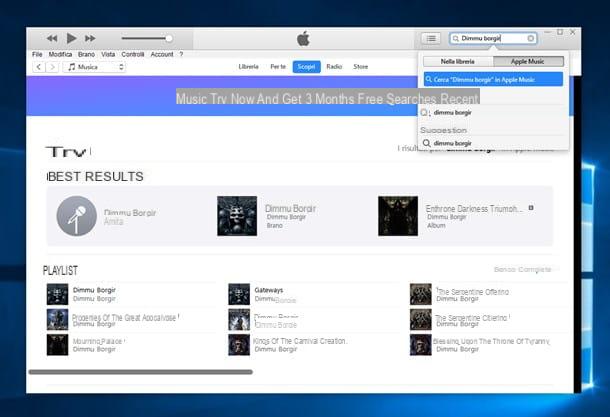Viewport: 610px width, 417px height.
Task: Open Dimmu Borgir track artwork in list
Action: coord(57,294)
